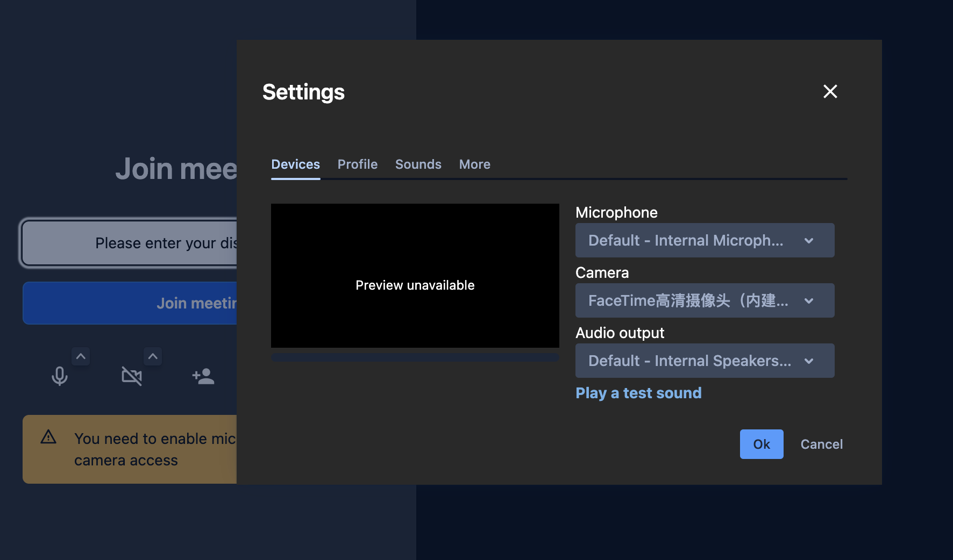Click the invite participant icon

pyautogui.click(x=203, y=375)
